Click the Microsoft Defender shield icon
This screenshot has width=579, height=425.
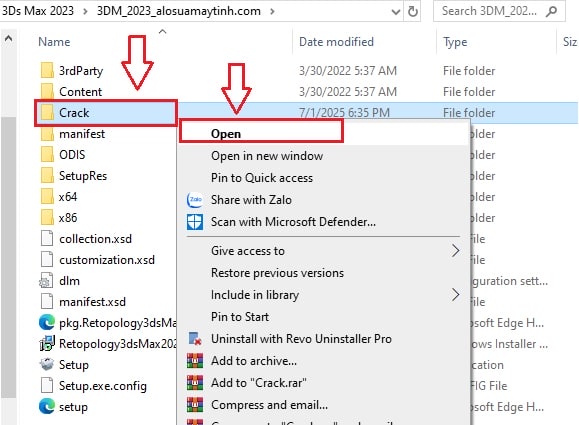click(195, 222)
